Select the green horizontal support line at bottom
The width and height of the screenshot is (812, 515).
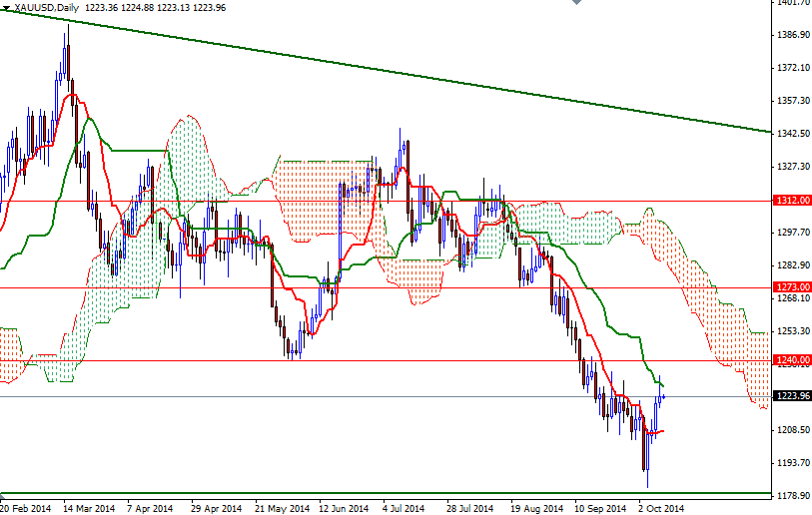pyautogui.click(x=400, y=493)
